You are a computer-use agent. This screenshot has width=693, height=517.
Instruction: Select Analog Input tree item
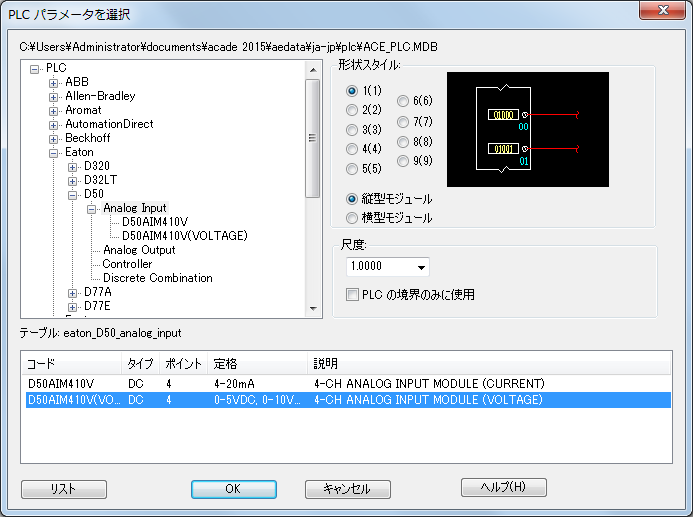click(x=135, y=208)
